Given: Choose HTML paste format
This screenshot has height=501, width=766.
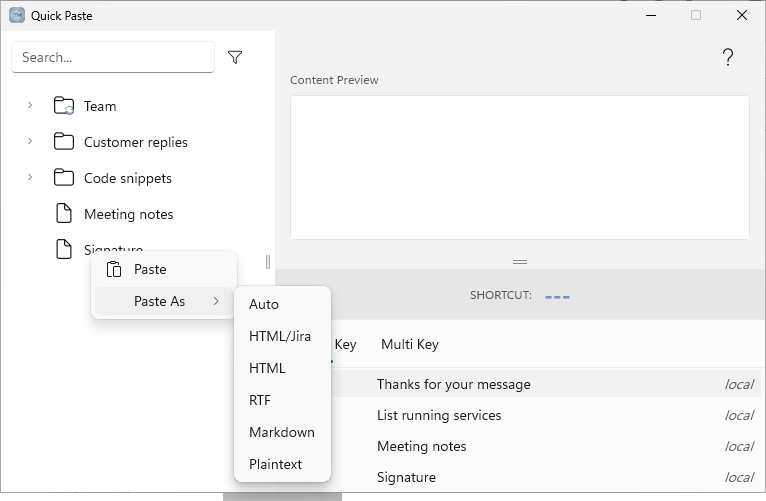Looking at the screenshot, I should (x=282, y=368).
